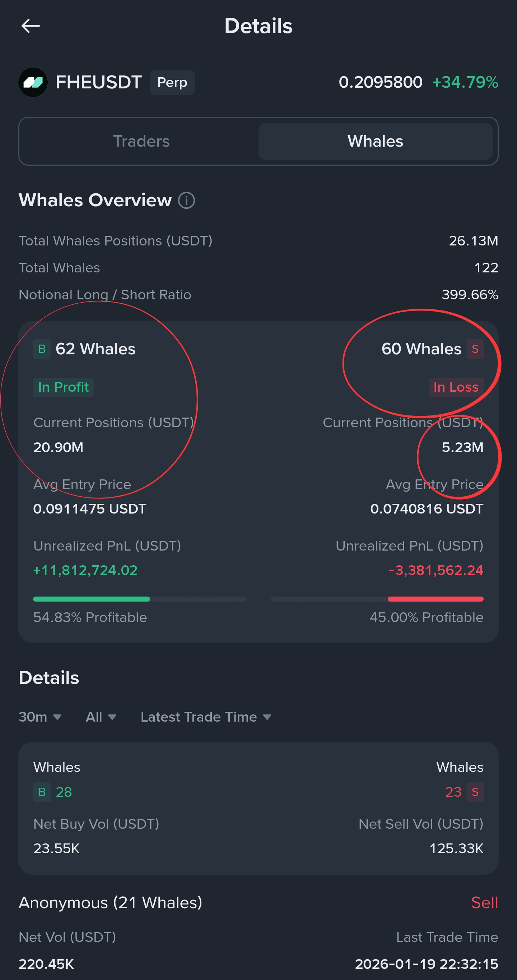The image size is (517, 980).
Task: Tap the FHEUSDT coin logo
Action: (x=33, y=82)
